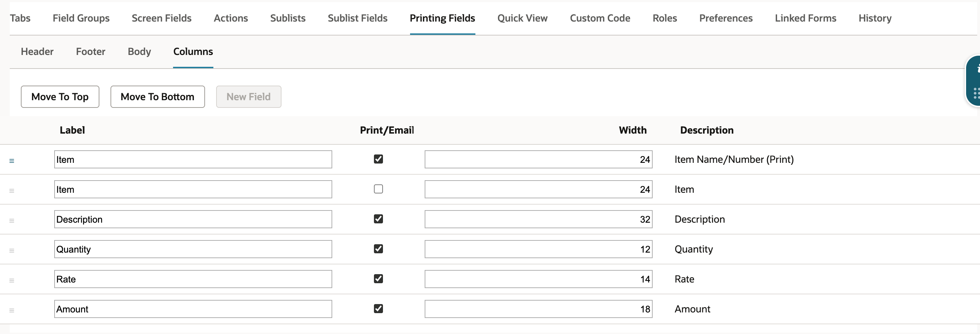Open the Custom Code tab
Viewport: 980px width, 334px height.
coord(600,18)
